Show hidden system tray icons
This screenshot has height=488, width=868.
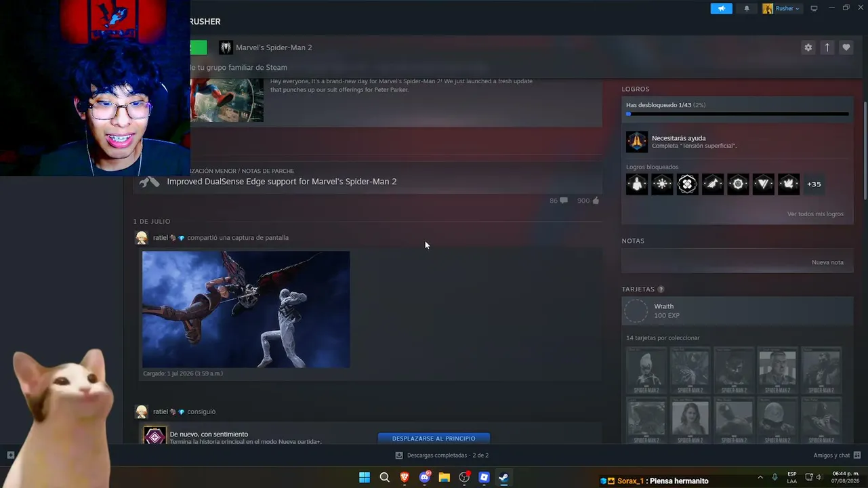click(760, 477)
